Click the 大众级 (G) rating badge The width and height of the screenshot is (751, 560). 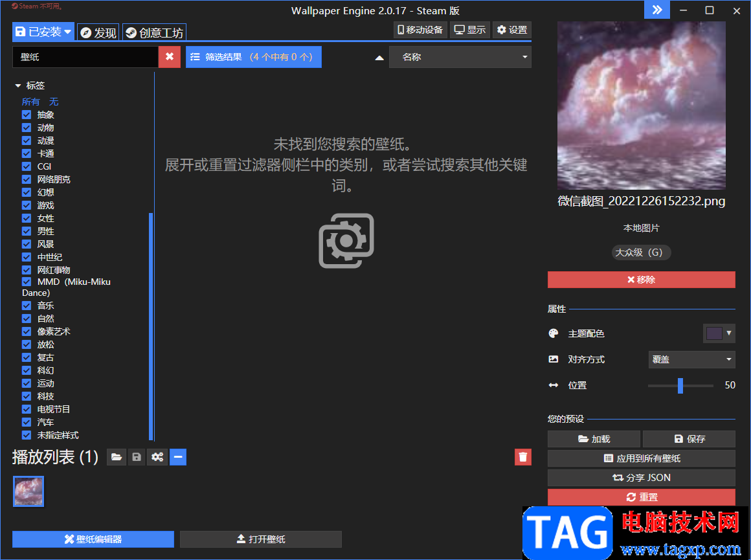641,252
